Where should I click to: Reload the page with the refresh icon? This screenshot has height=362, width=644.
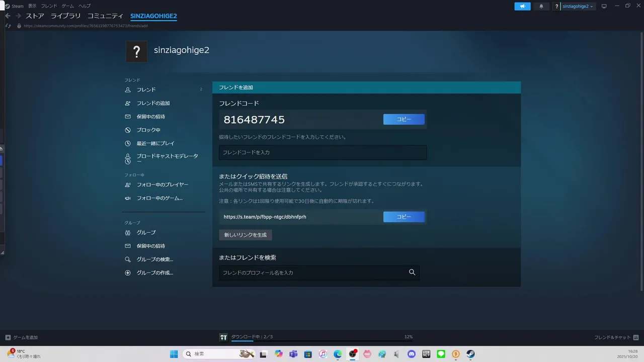coord(8,26)
